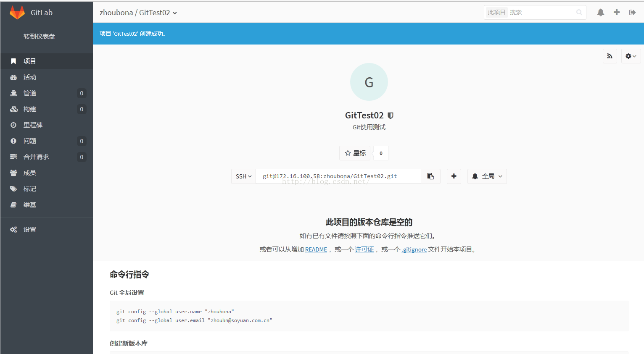Viewport: 644px width, 354px height.
Task: Click the 星标 star button
Action: pyautogui.click(x=355, y=153)
